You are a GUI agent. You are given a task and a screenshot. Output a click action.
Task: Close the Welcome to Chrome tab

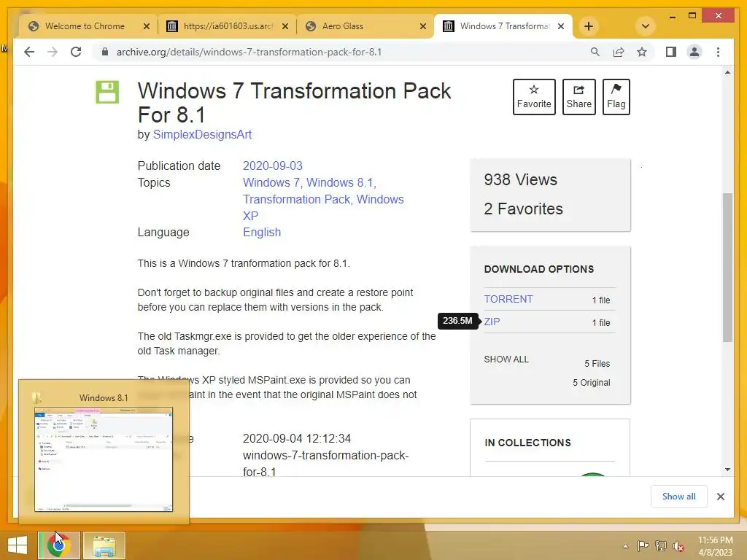tap(147, 26)
